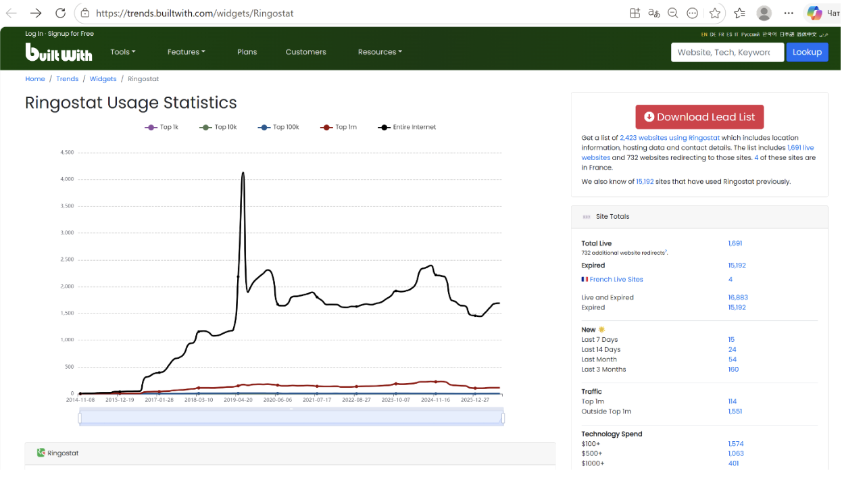Open the address bar ellipsis icon
The image size is (842, 504).
(692, 13)
